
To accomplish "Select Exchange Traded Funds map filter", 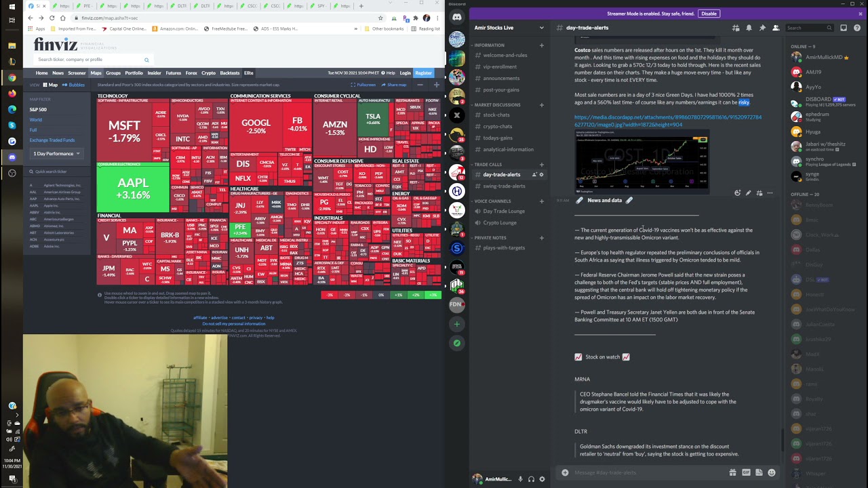I will coord(52,140).
